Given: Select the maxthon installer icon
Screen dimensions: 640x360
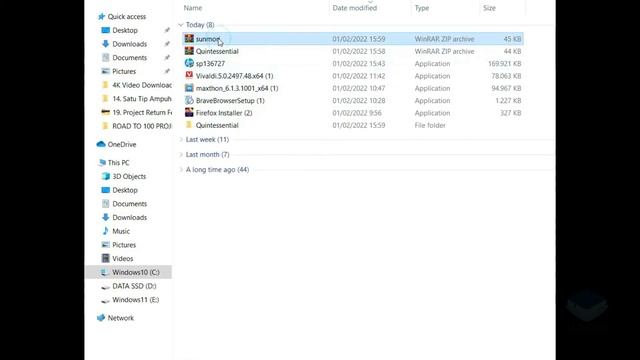Looking at the screenshot, I should coord(189,88).
